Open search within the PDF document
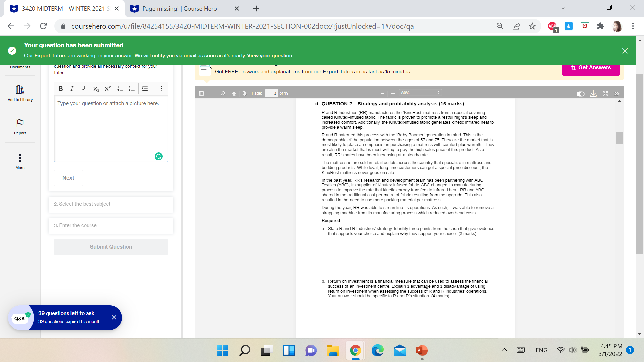 (222, 93)
